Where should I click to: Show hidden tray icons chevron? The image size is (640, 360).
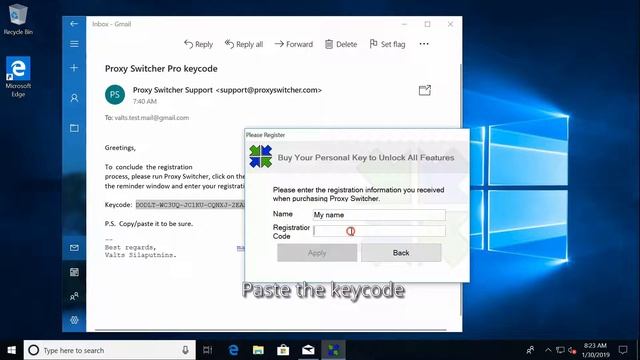tap(548, 350)
